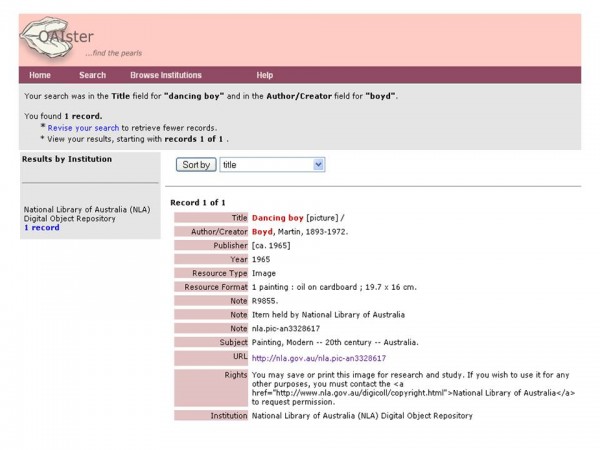Click the 'Results by Institution' heading

coord(67,159)
